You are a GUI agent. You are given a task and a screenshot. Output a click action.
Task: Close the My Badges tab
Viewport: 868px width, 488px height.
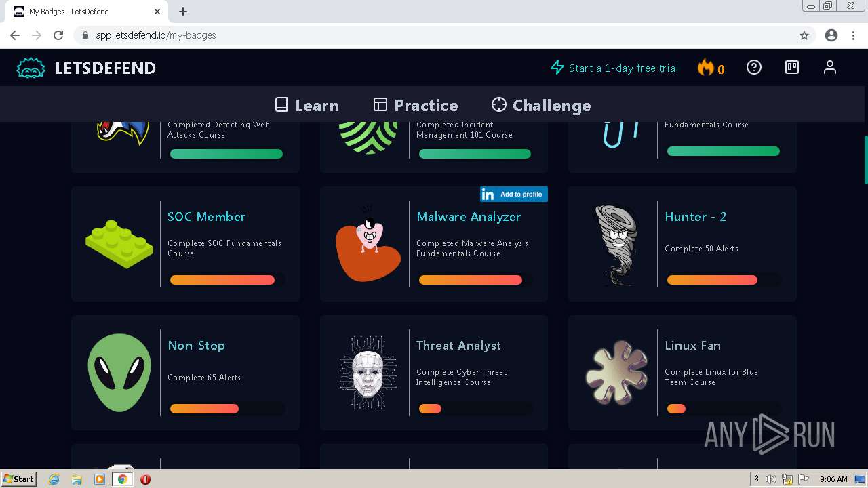point(157,12)
